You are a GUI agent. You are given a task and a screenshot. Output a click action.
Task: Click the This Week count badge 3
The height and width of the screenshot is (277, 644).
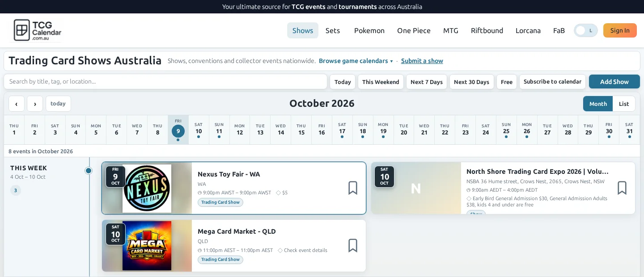click(16, 190)
